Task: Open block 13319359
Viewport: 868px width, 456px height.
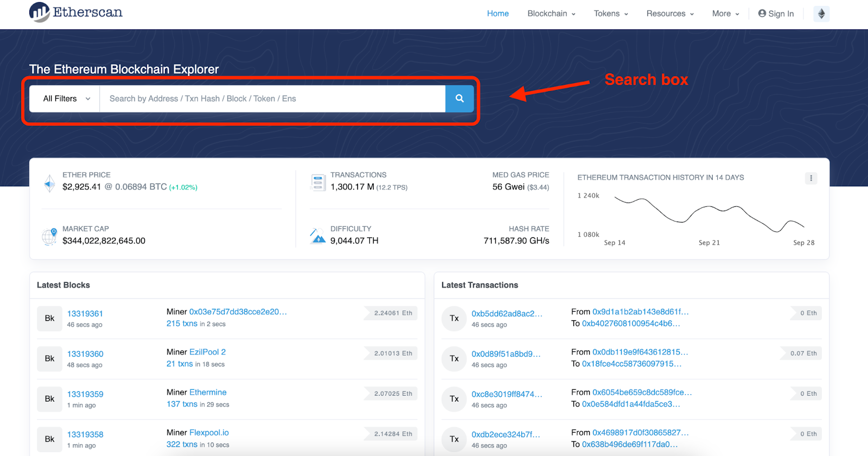Action: (x=85, y=394)
